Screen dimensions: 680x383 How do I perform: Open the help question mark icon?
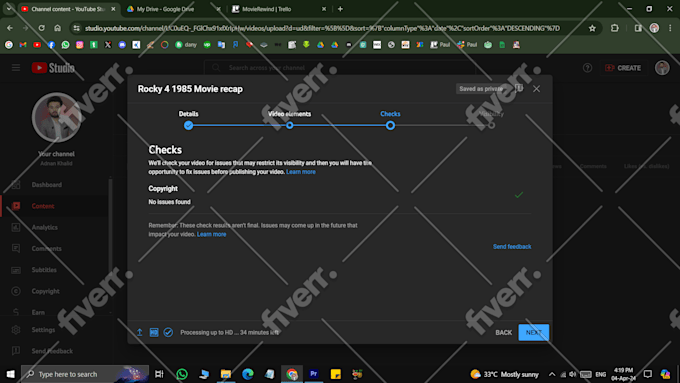[587, 68]
